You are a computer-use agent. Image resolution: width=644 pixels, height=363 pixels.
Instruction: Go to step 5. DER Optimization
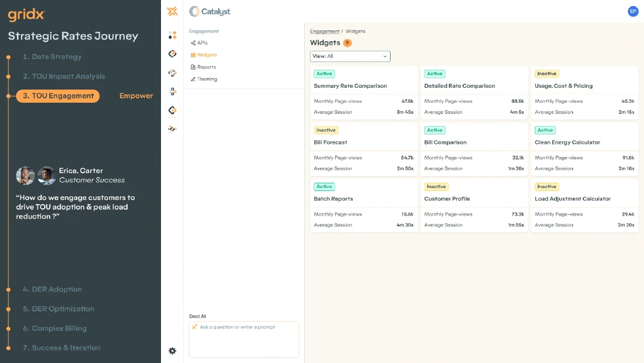[x=58, y=309]
